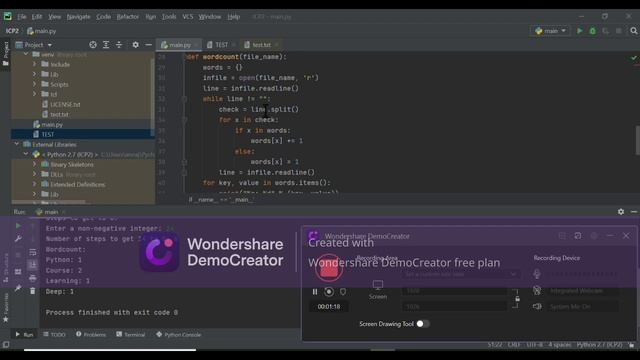Image resolution: width=640 pixels, height=360 pixels.
Task: Open the Problems tool window
Action: point(91,335)
